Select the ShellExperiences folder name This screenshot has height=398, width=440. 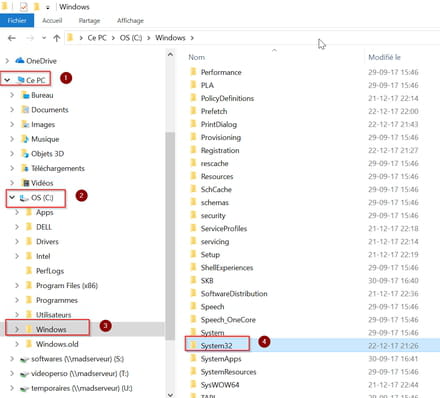click(227, 268)
